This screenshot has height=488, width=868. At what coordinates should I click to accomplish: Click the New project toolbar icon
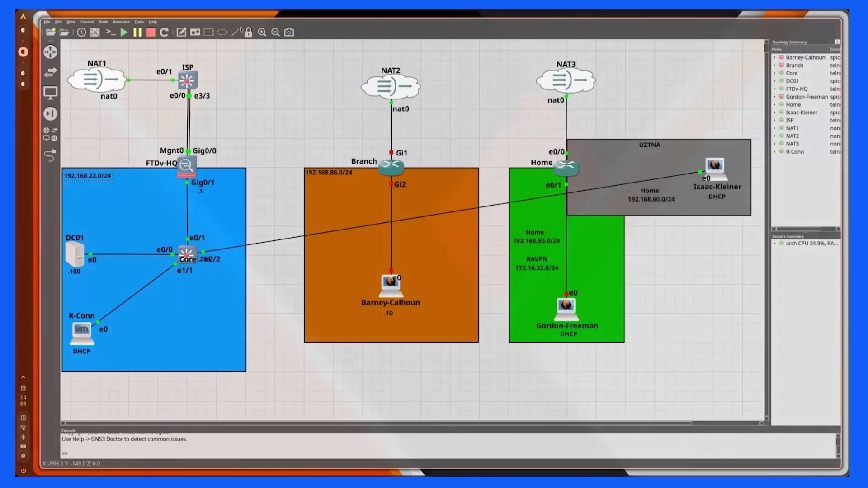[x=51, y=32]
